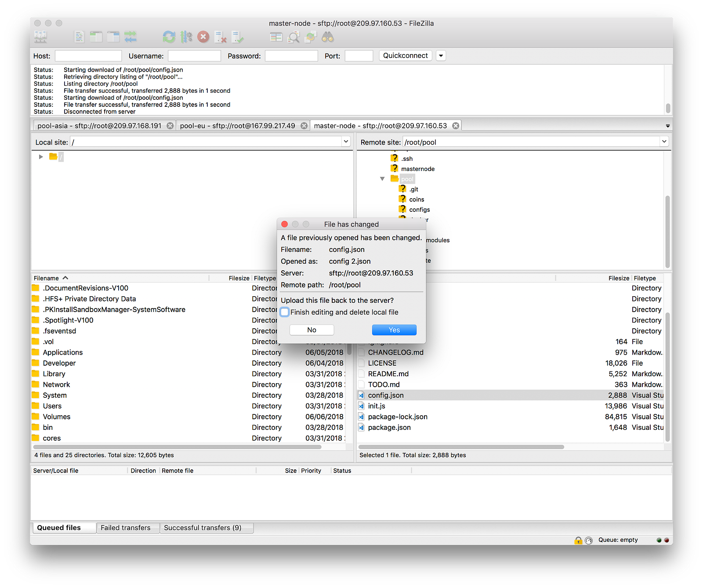
Task: Open directory listing filters icon
Action: click(276, 37)
